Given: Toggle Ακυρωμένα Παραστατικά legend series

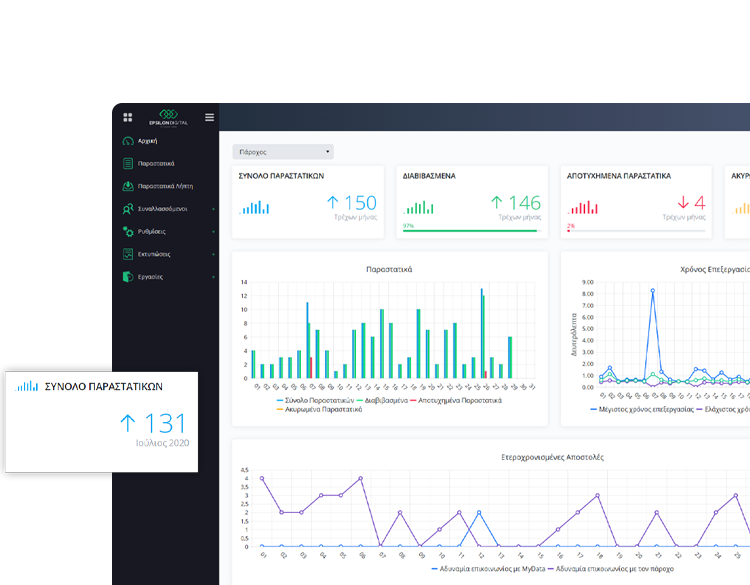Looking at the screenshot, I should (x=319, y=409).
